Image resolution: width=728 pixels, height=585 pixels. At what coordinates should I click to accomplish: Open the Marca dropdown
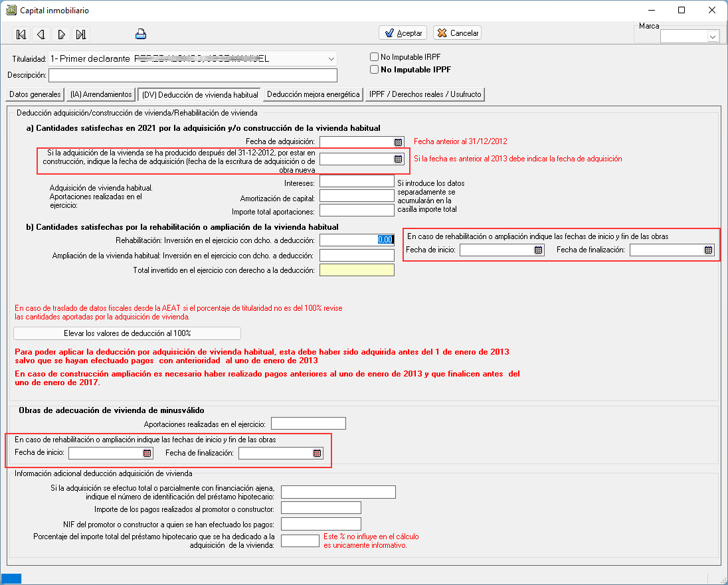713,37
